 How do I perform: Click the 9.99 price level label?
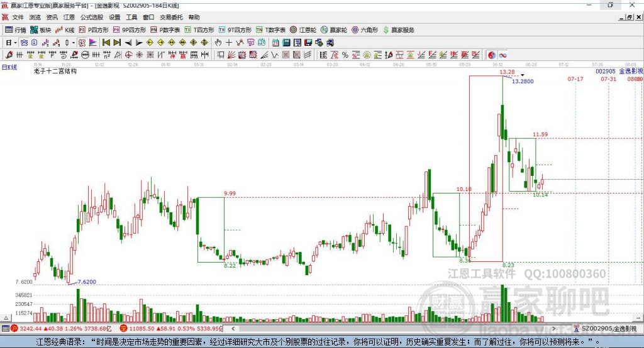230,193
